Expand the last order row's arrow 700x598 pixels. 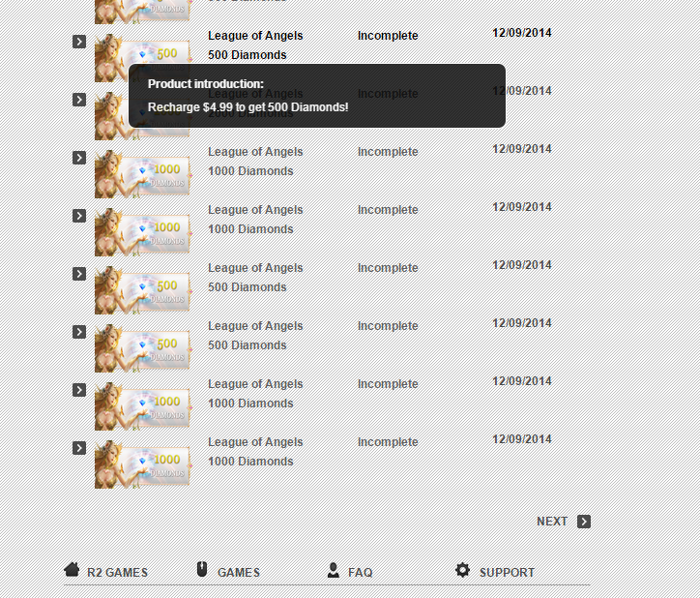coord(79,448)
